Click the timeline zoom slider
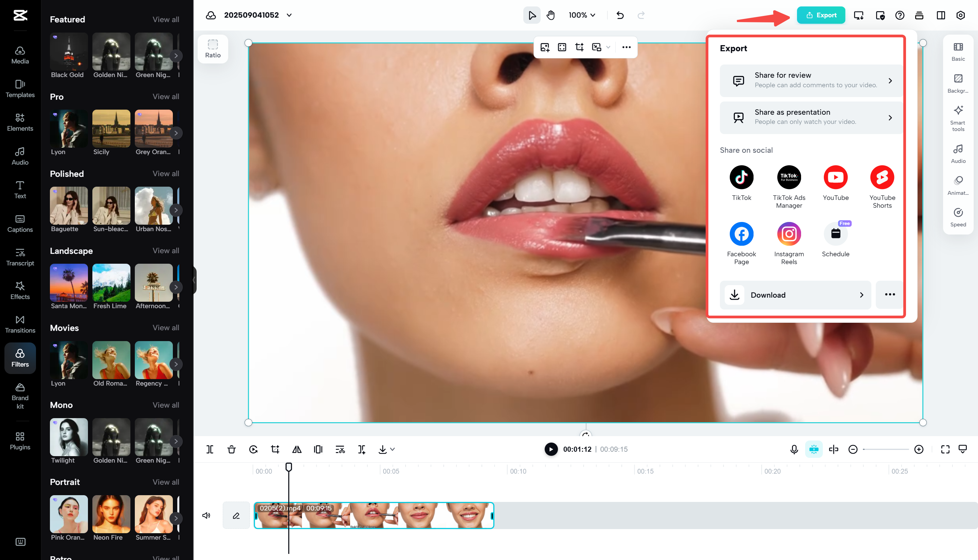The height and width of the screenshot is (560, 978). click(885, 449)
